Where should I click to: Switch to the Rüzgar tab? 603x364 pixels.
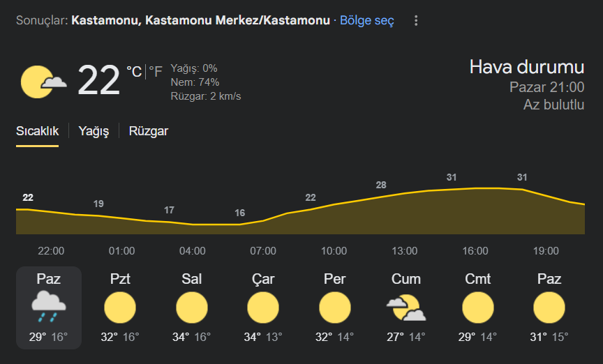click(149, 131)
